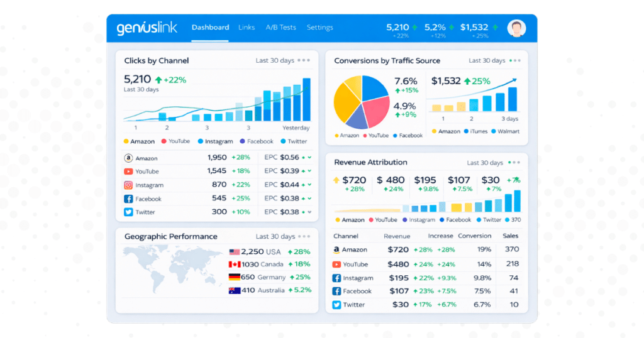This screenshot has width=644, height=338.
Task: Click the Canada flag icon
Action: pos(234,264)
